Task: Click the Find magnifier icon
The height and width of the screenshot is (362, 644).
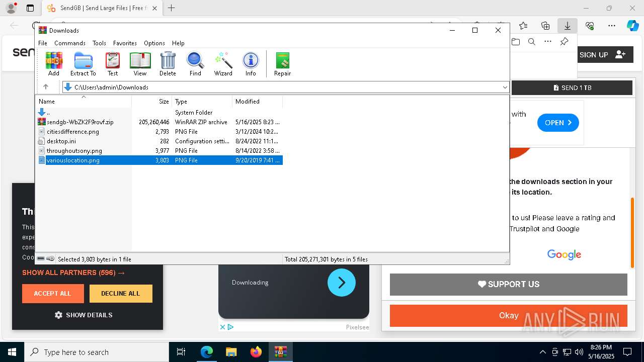Action: click(x=195, y=64)
